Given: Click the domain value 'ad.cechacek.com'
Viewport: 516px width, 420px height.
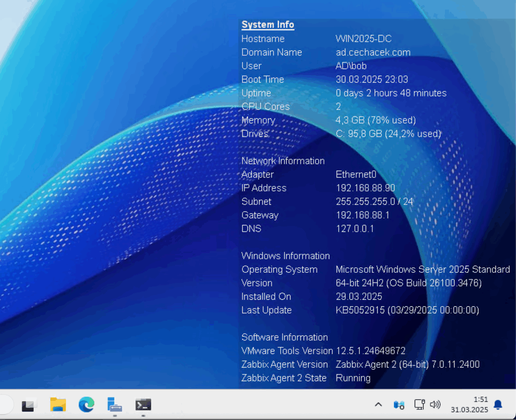Looking at the screenshot, I should click(373, 52).
